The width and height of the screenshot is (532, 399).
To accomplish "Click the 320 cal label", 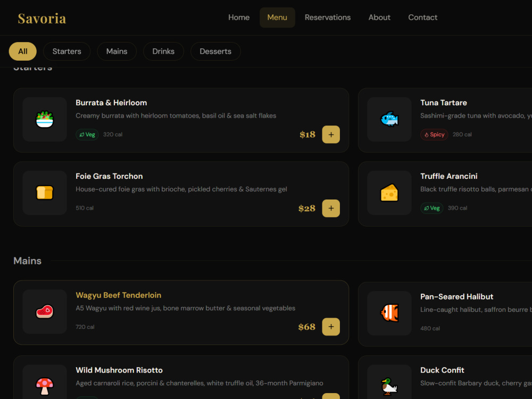I will (113, 135).
